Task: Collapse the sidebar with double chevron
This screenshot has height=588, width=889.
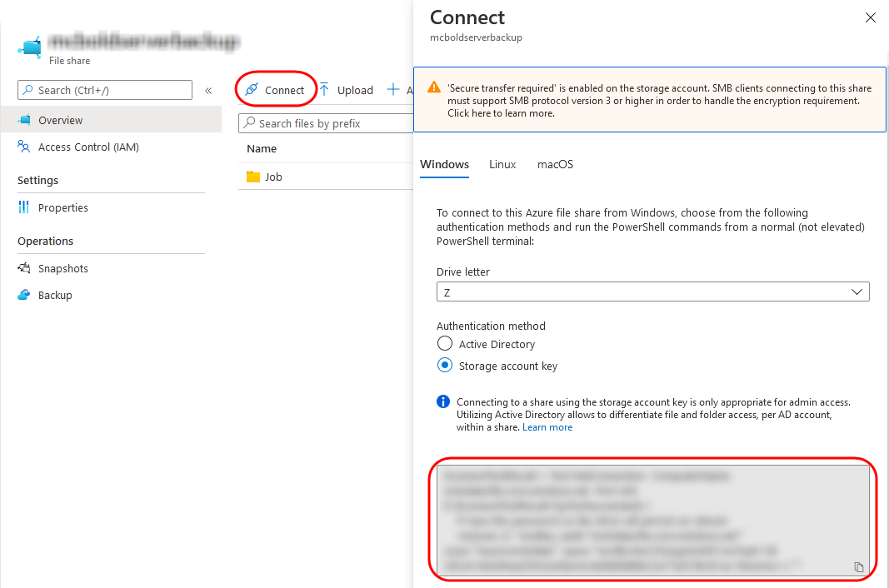Action: pos(208,90)
